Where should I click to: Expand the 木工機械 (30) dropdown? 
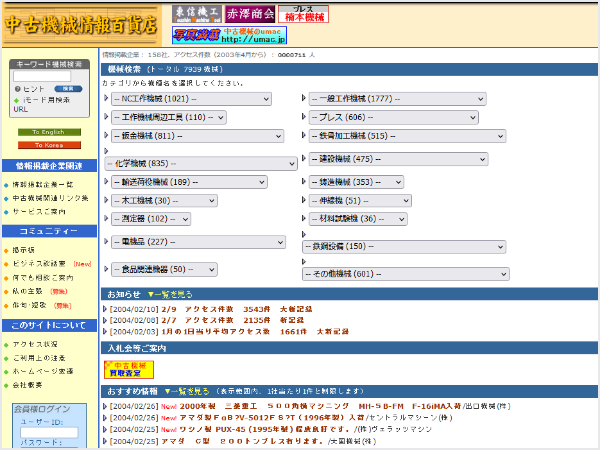[x=165, y=201]
